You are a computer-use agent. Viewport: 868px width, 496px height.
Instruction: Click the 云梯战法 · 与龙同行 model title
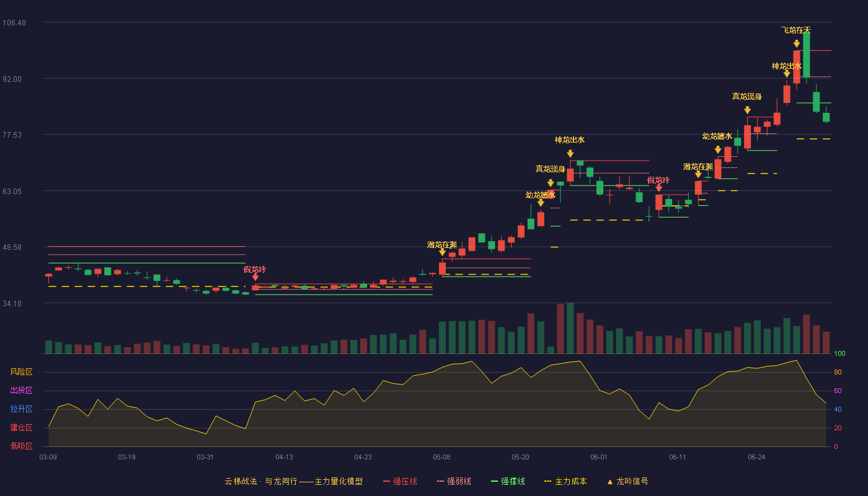[x=293, y=481]
